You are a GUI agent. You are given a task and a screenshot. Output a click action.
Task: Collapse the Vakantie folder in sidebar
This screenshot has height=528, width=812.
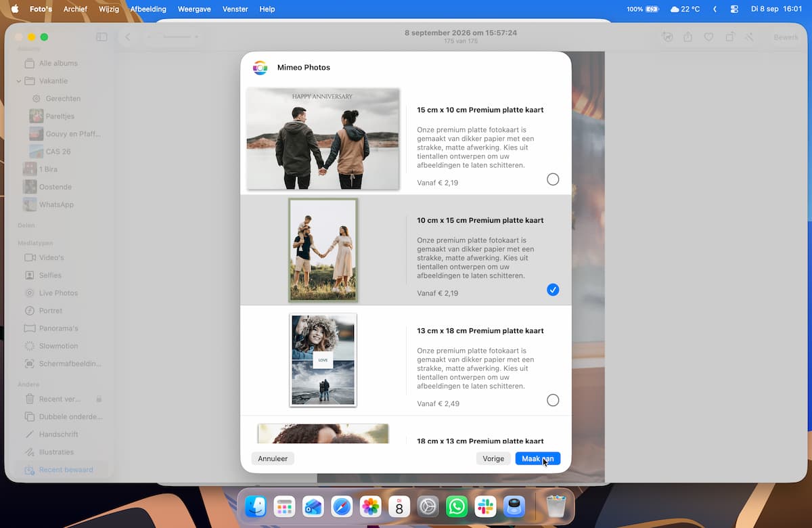pos(19,81)
